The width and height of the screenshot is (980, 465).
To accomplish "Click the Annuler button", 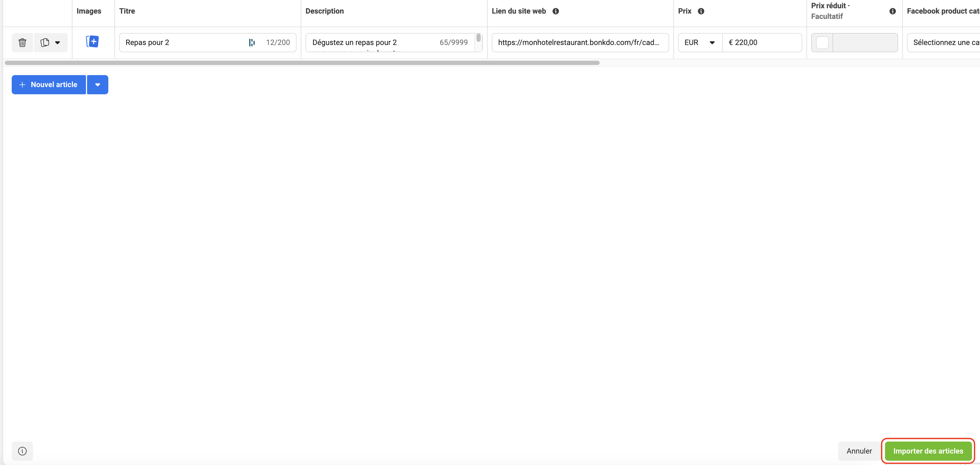I will point(859,451).
